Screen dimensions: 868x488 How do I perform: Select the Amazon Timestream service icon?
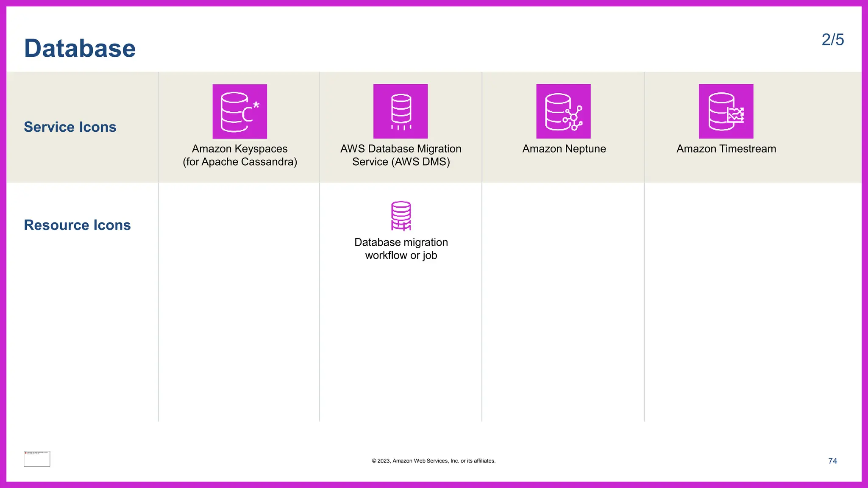click(x=726, y=111)
